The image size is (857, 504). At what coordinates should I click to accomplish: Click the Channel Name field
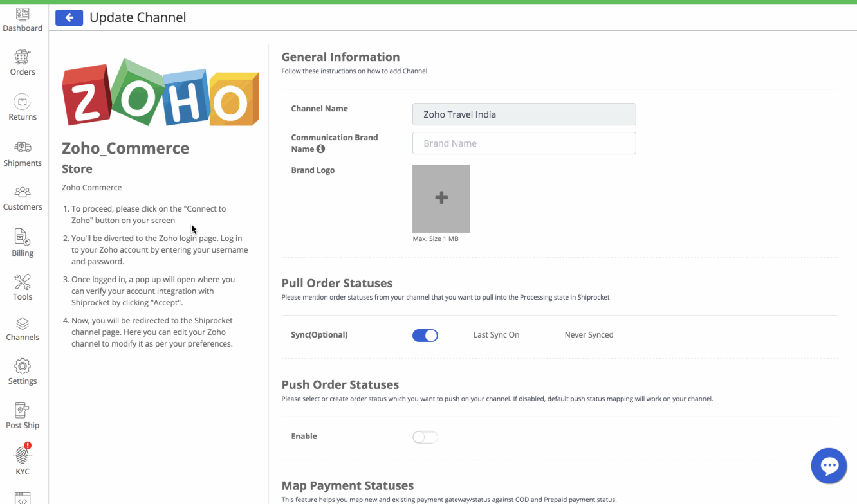(x=524, y=114)
